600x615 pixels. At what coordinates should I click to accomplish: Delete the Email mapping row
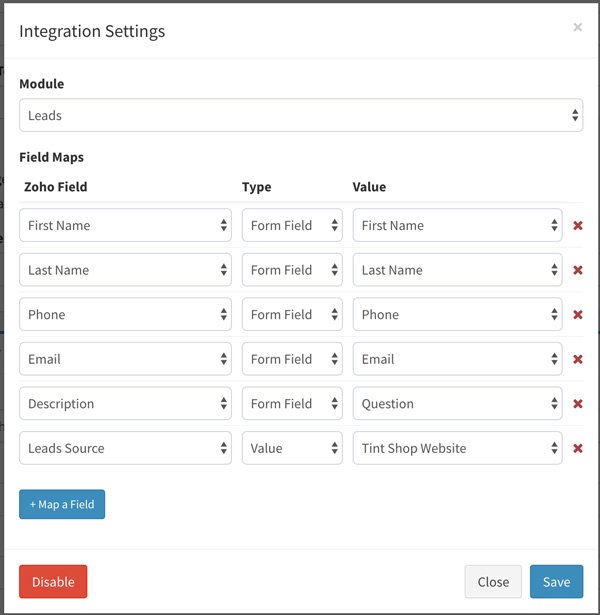pyautogui.click(x=578, y=359)
